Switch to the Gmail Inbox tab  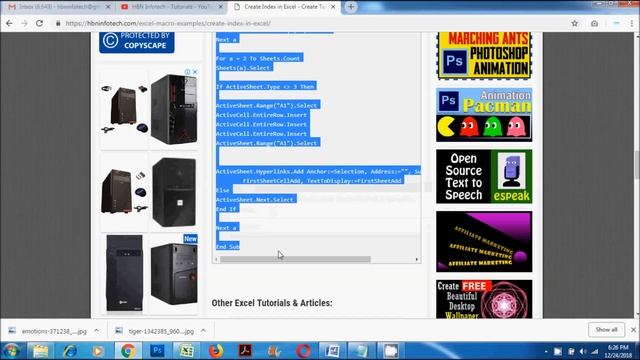[x=58, y=7]
